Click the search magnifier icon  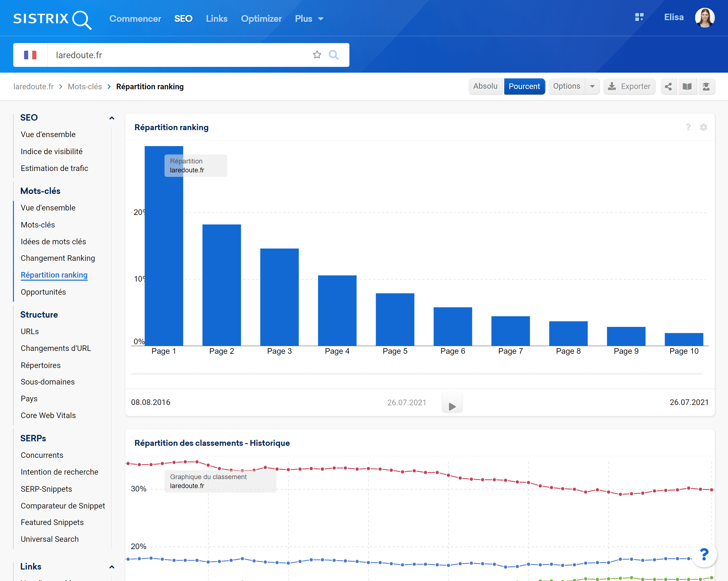click(333, 55)
